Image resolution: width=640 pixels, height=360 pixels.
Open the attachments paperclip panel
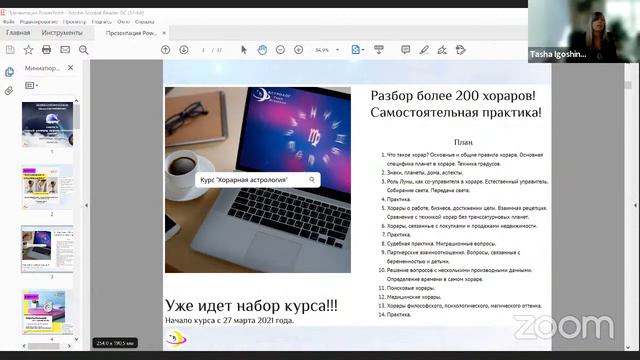[x=9, y=91]
